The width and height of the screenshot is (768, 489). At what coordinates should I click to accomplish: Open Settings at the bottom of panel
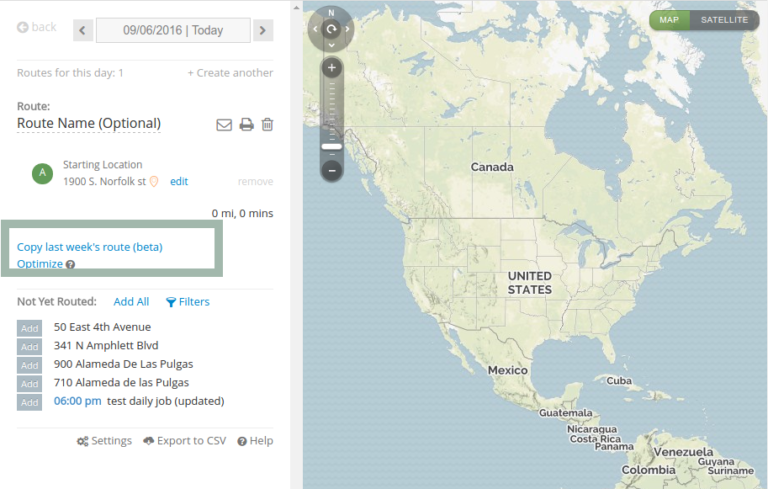(104, 441)
